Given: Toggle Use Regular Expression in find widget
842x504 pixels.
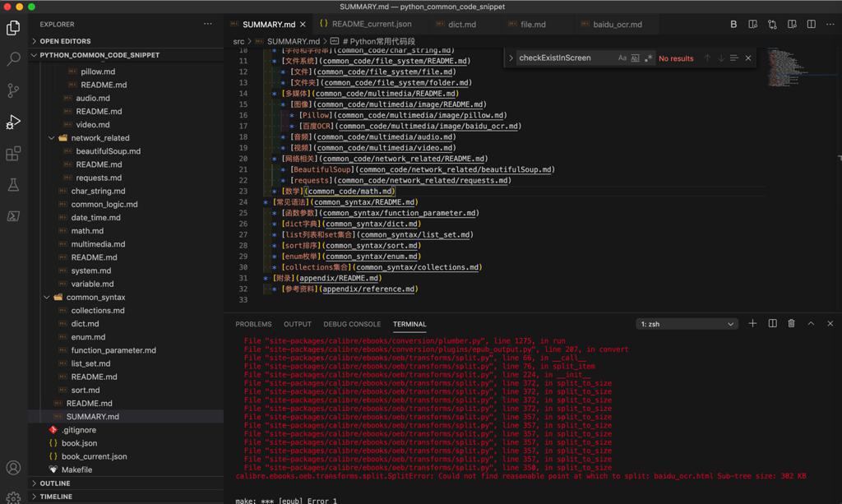Looking at the screenshot, I should pos(648,58).
